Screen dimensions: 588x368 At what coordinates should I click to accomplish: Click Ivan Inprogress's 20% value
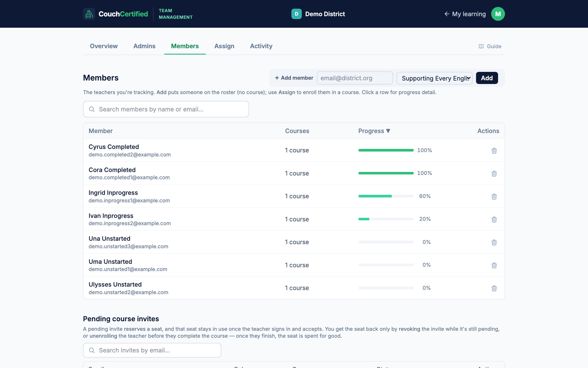[x=425, y=219]
